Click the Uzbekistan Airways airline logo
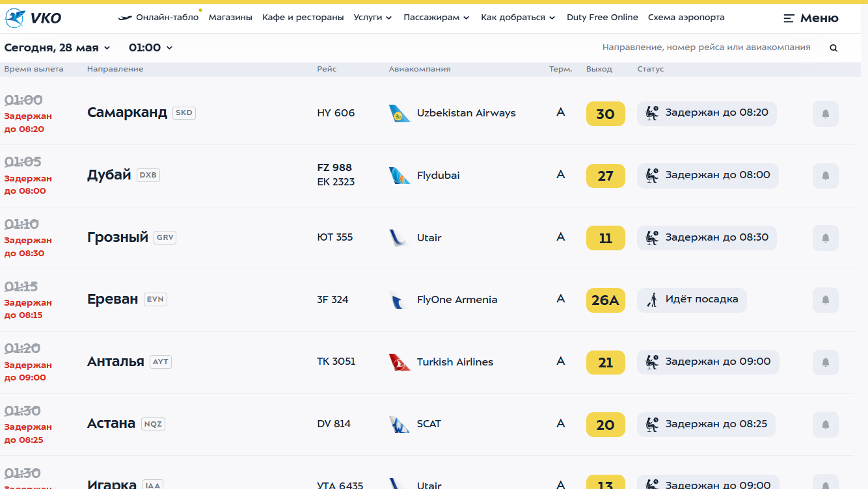Image resolution: width=868 pixels, height=489 pixels. pos(400,114)
